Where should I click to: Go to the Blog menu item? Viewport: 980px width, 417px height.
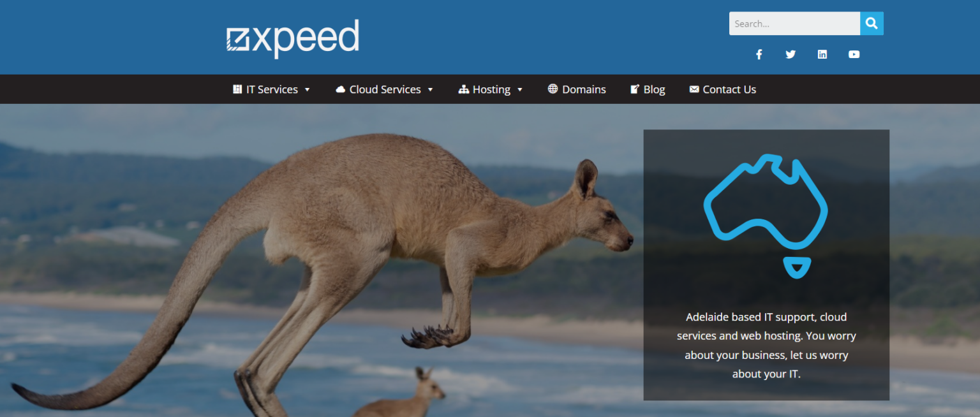[654, 89]
